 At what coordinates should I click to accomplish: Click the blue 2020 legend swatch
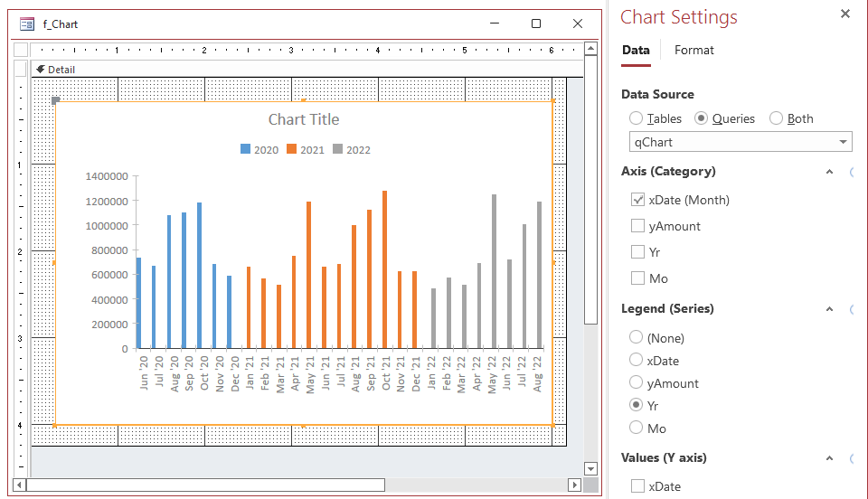(x=246, y=150)
